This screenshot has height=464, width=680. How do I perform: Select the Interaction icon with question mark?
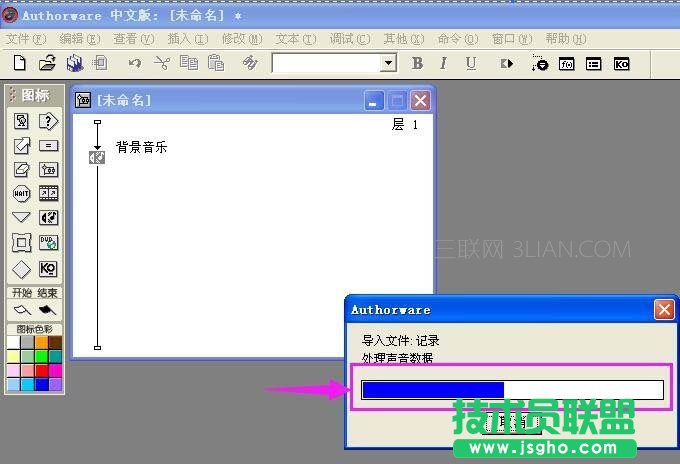tap(48, 121)
